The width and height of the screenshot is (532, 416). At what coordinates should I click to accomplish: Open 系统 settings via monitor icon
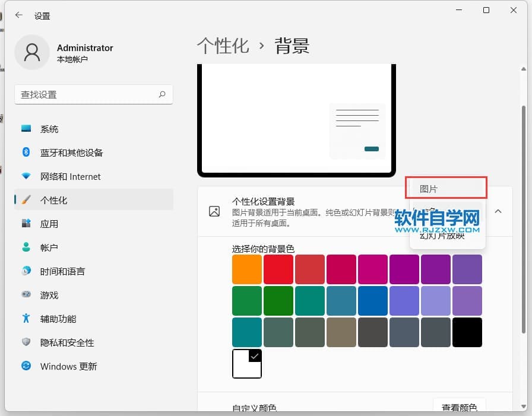26,129
